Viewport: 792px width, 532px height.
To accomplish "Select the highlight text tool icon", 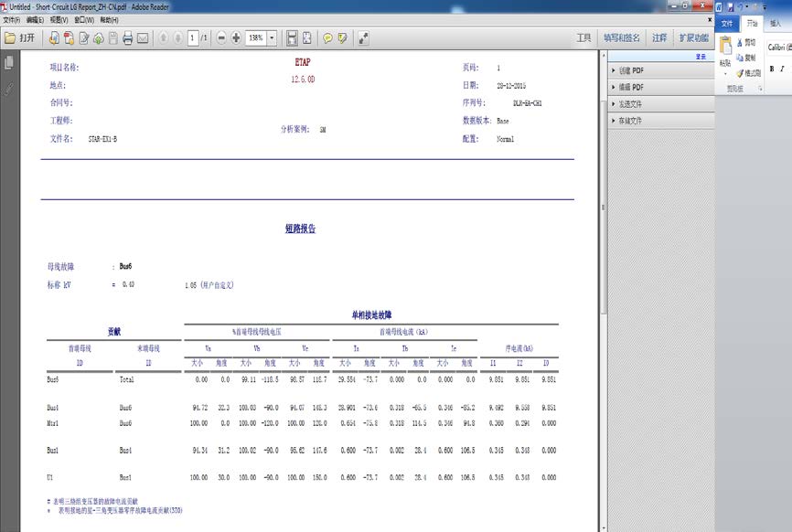I will coord(342,38).
